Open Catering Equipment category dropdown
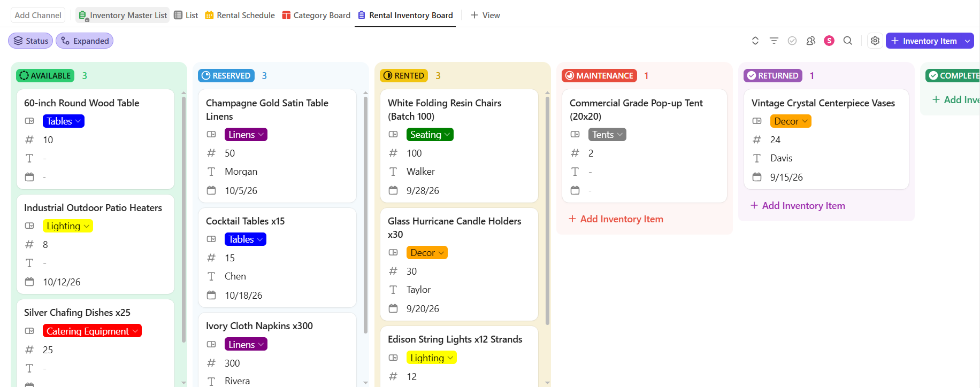This screenshot has height=388, width=980. click(92, 331)
